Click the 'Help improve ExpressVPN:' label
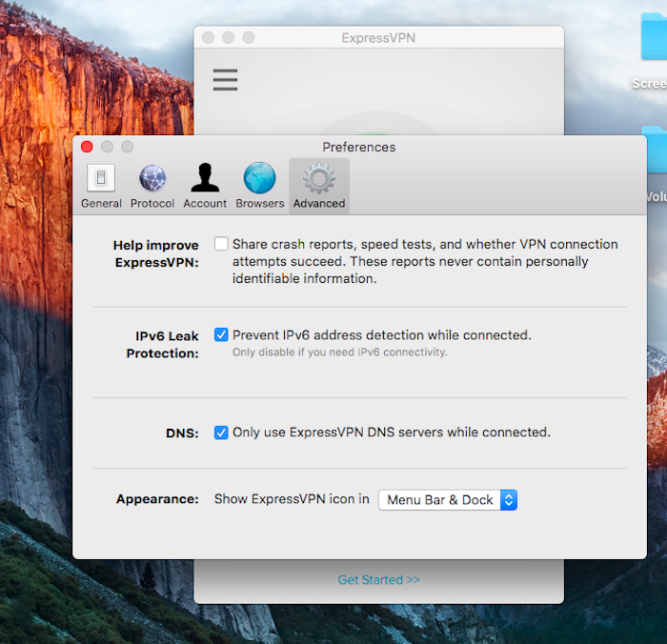The height and width of the screenshot is (644, 667). tap(156, 254)
